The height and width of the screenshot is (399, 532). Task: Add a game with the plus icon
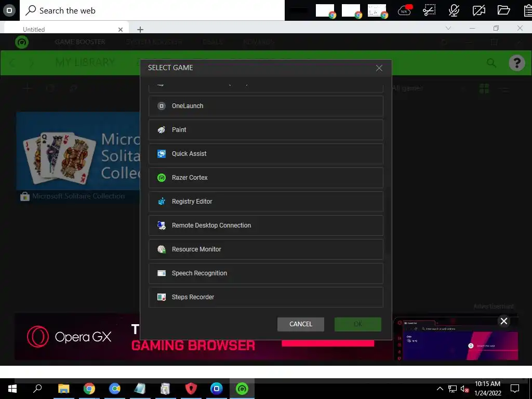coord(28,88)
